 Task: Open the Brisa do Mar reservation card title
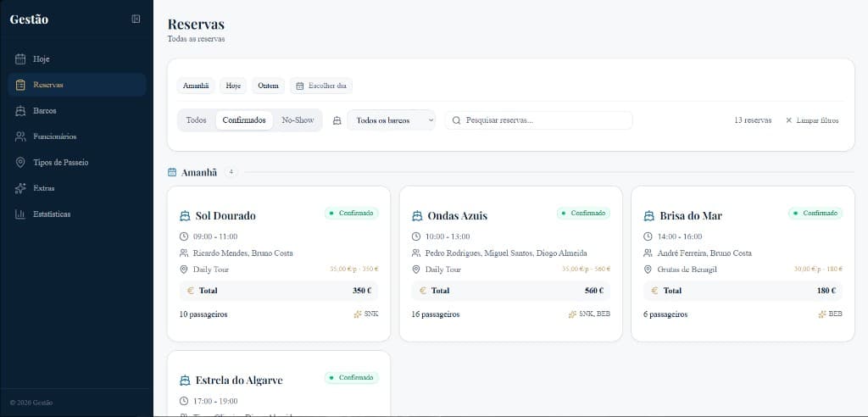(691, 215)
